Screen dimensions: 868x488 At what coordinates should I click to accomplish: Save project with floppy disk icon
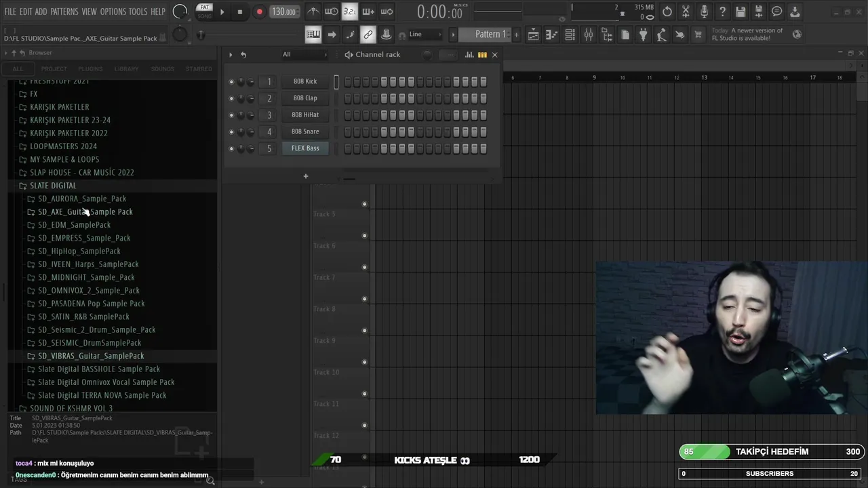[x=741, y=12]
